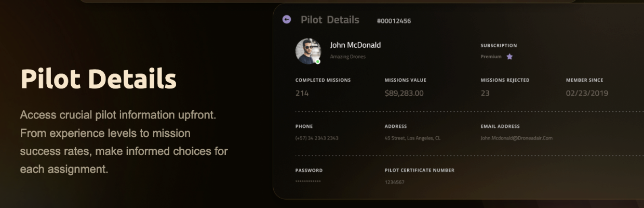The height and width of the screenshot is (208, 644).
Task: Click the description paragraph about pilot information
Action: point(124,142)
